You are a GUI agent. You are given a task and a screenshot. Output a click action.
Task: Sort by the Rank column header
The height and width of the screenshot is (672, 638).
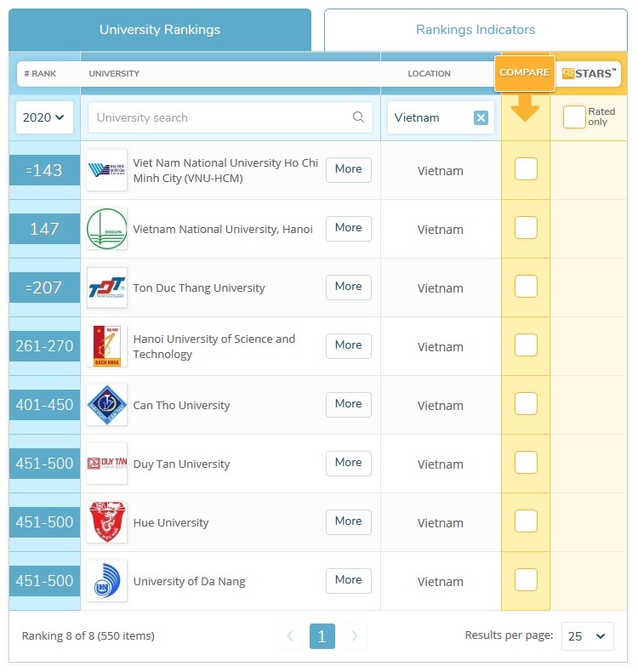coord(40,74)
